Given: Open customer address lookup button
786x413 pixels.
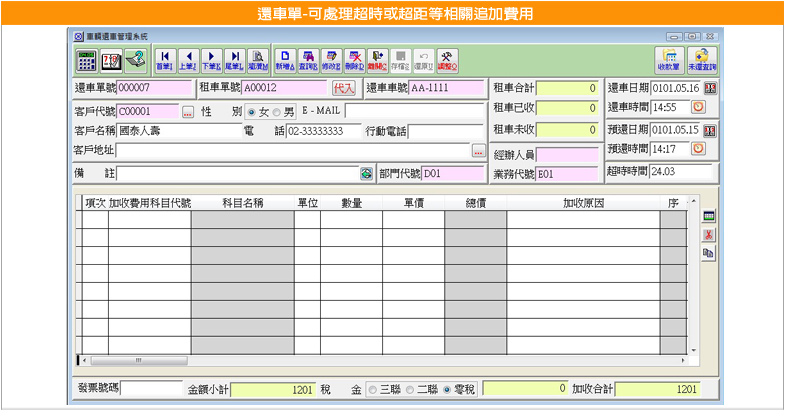Looking at the screenshot, I should 479,151.
